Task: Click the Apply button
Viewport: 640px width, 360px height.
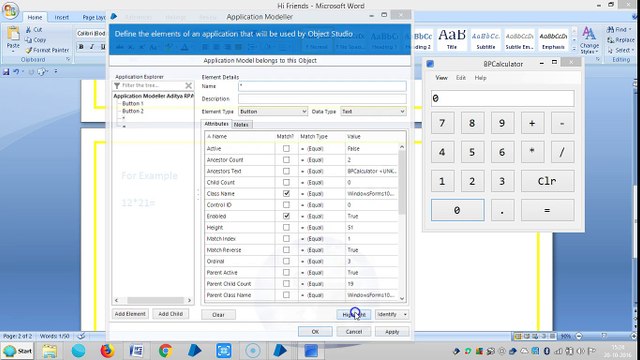Action: (392, 332)
